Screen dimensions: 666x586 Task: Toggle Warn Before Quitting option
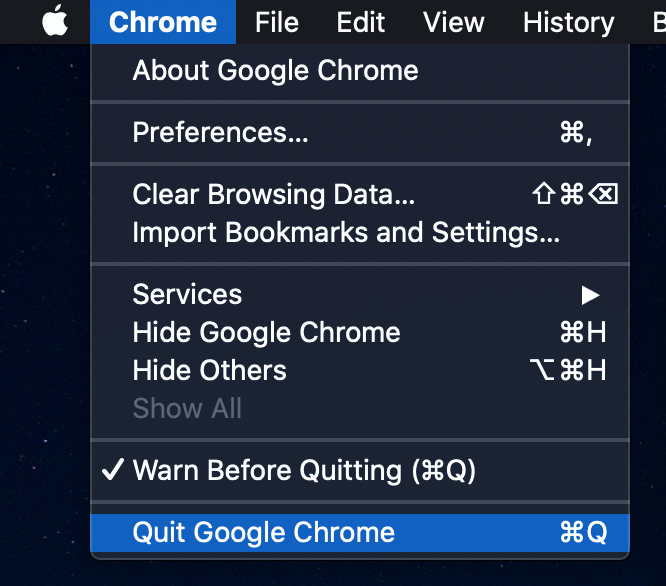pyautogui.click(x=360, y=470)
